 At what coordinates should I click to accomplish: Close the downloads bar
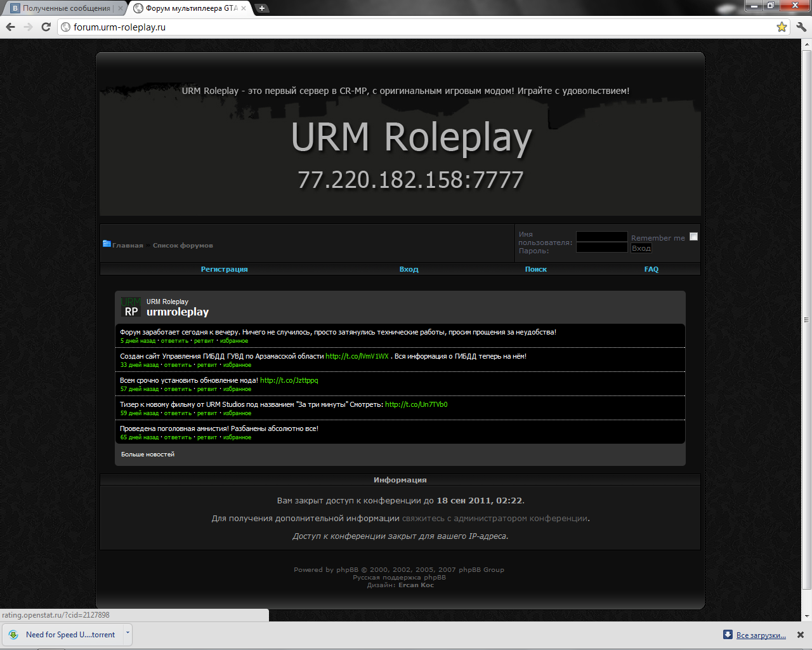(x=800, y=635)
